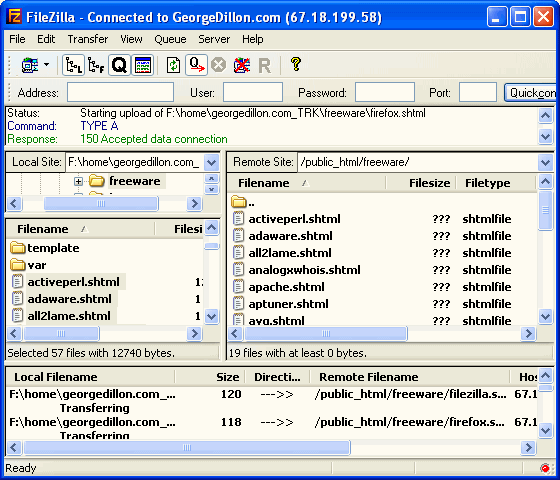Sort remote list by Filesize column

click(x=421, y=183)
